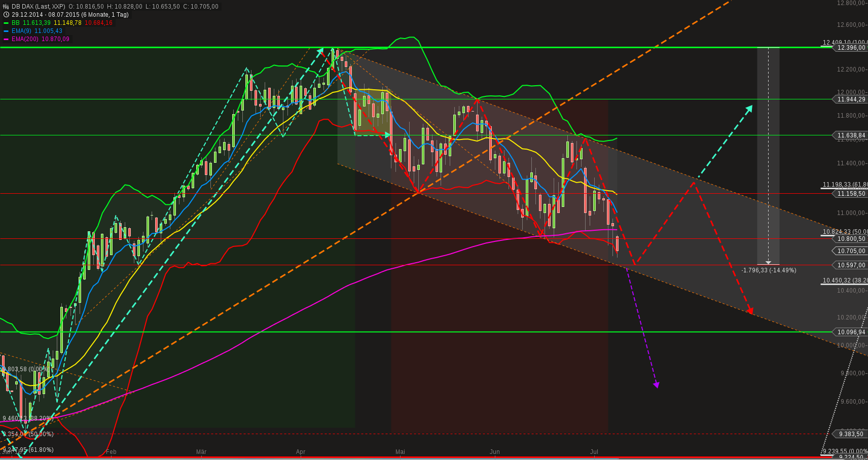Click the 9.383,50 price level tag

(x=850, y=434)
